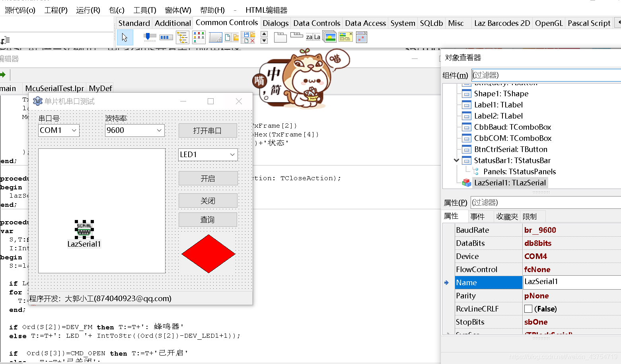The height and width of the screenshot is (364, 621).
Task: Pick the TTrackBar component from palette
Action: pos(150,37)
